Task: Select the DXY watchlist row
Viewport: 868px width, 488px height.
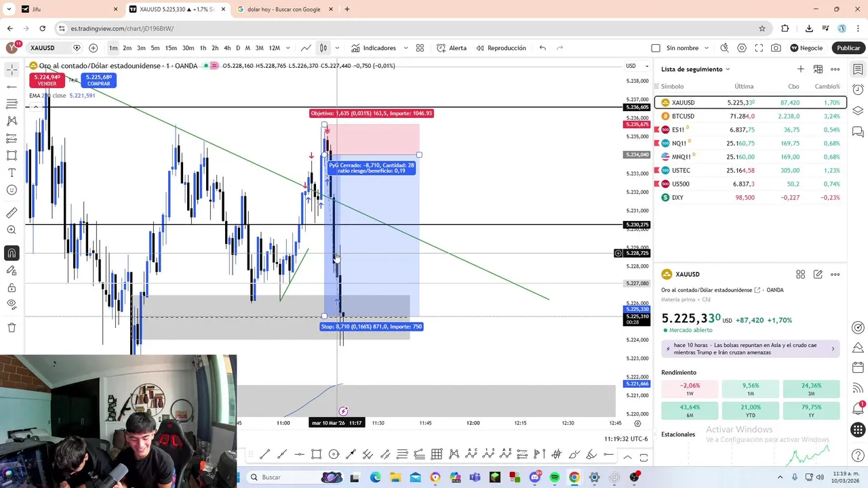Action: tap(751, 198)
